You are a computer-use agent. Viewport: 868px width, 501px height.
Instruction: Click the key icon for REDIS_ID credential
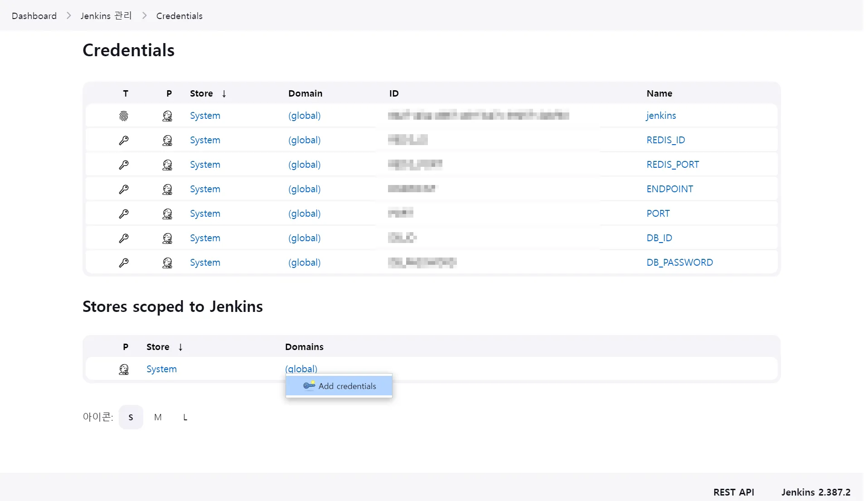[x=124, y=141]
